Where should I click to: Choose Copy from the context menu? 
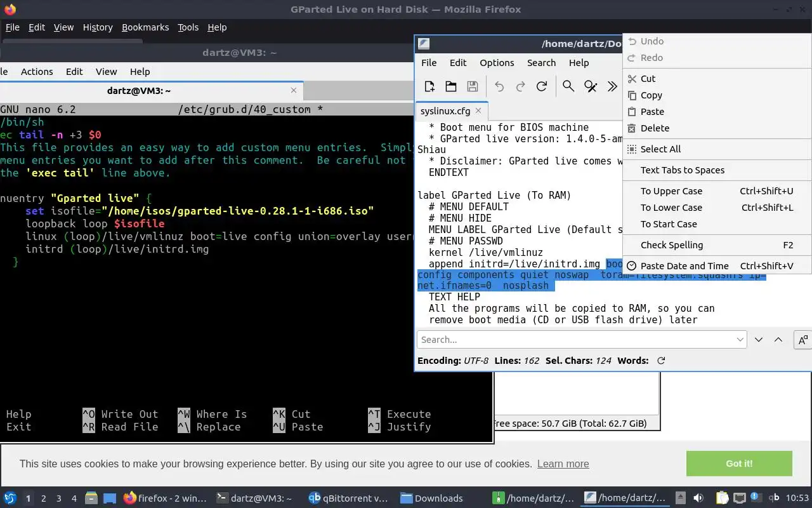pyautogui.click(x=717, y=95)
